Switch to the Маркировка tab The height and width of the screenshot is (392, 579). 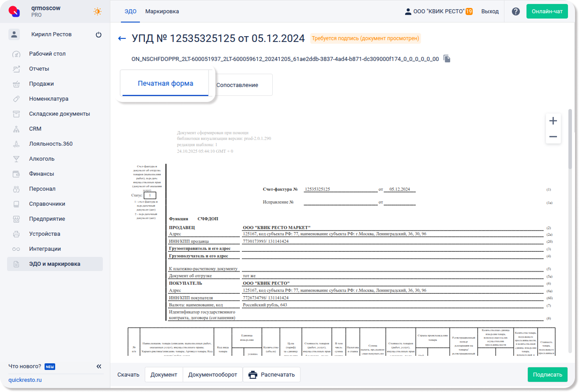[162, 11]
